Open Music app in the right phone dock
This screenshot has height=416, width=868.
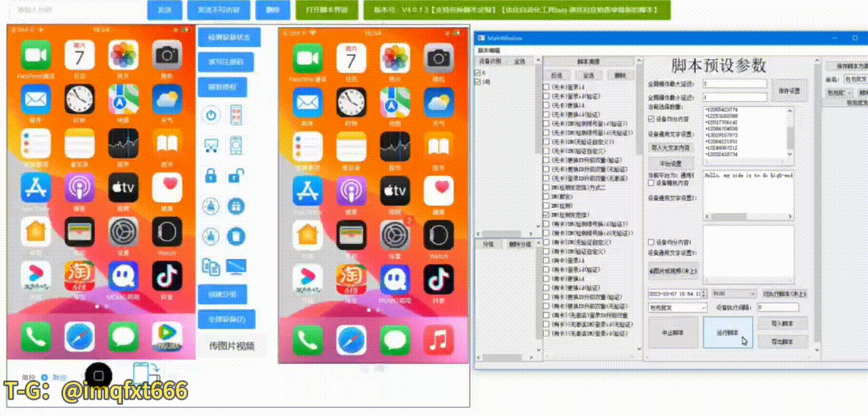tap(439, 339)
